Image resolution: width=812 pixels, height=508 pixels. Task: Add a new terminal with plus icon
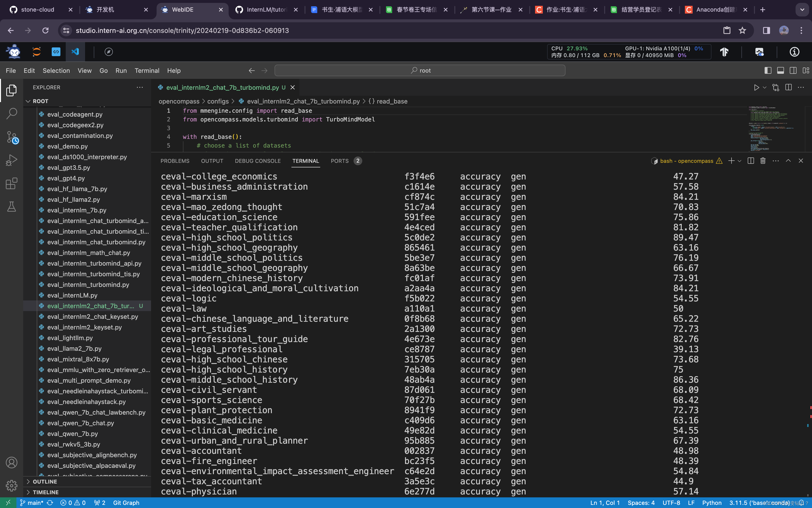(x=731, y=161)
